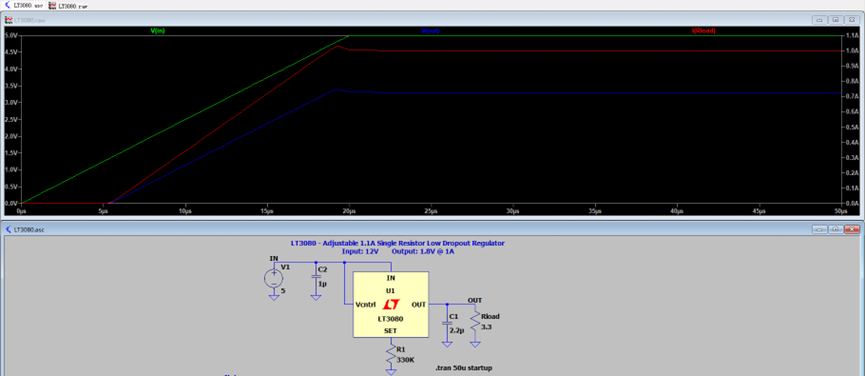Click the waveform icon in LT3080.raw title bar
Image resolution: width=865 pixels, height=376 pixels.
coord(9,20)
